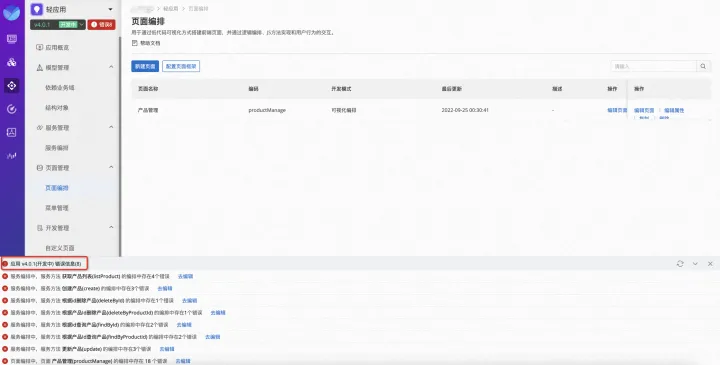Image resolution: width=720 pixels, height=365 pixels.
Task: Focus the search input field above table
Action: (x=653, y=66)
